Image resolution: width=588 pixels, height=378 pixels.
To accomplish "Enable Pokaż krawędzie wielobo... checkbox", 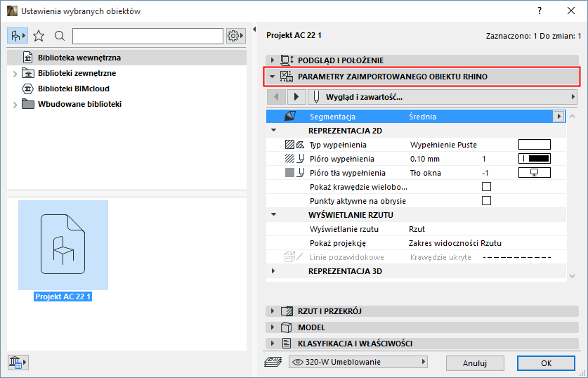I will coord(486,187).
